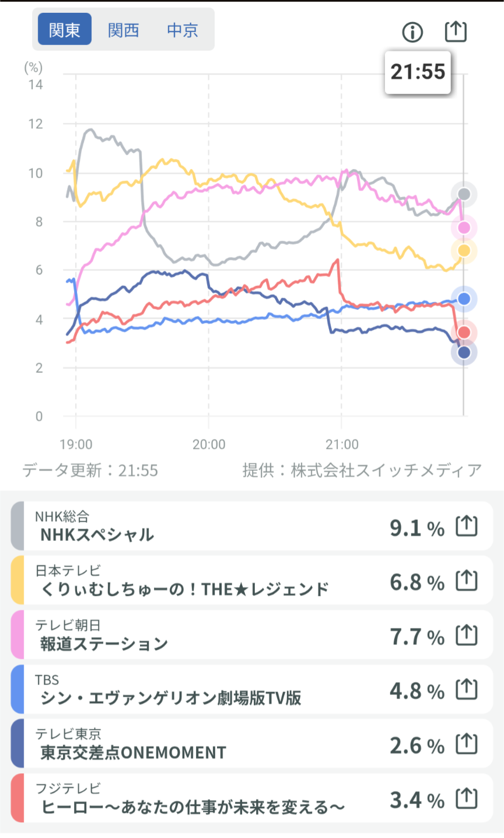Switch to the 中京 region tab
Viewport: 504px width, 838px height.
(x=183, y=30)
